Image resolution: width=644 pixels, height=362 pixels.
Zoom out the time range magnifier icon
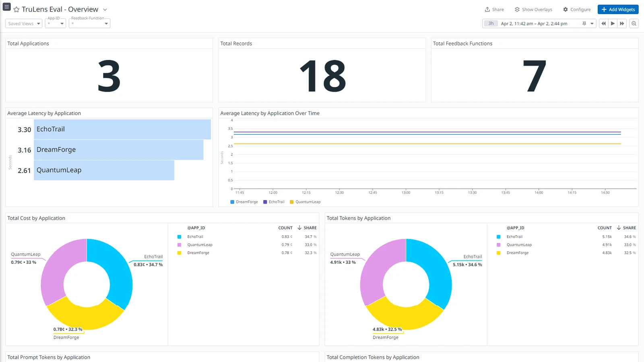[634, 24]
